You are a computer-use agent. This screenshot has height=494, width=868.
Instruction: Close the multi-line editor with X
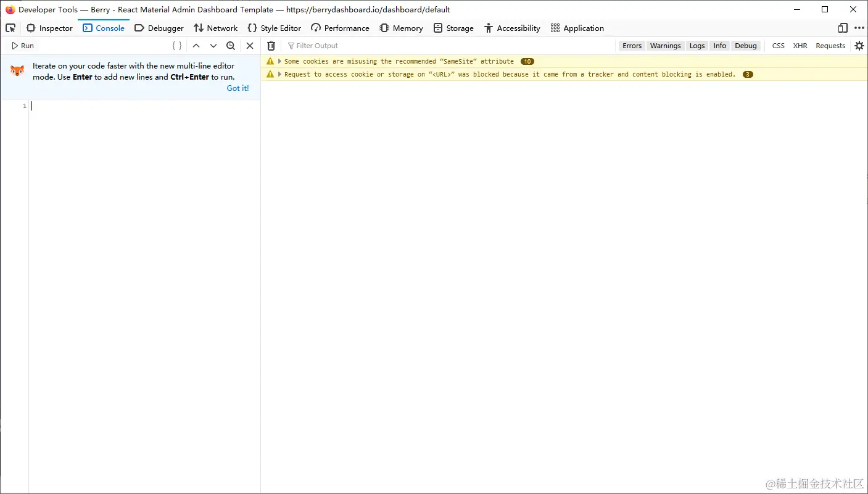click(x=250, y=46)
